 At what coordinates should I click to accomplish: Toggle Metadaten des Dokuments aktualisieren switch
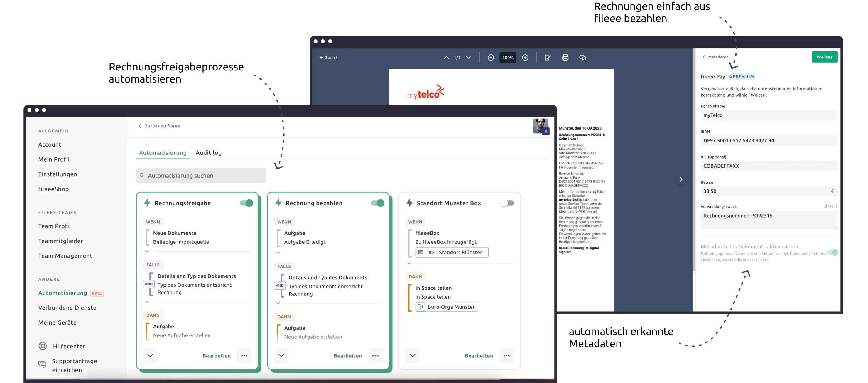pyautogui.click(x=832, y=252)
